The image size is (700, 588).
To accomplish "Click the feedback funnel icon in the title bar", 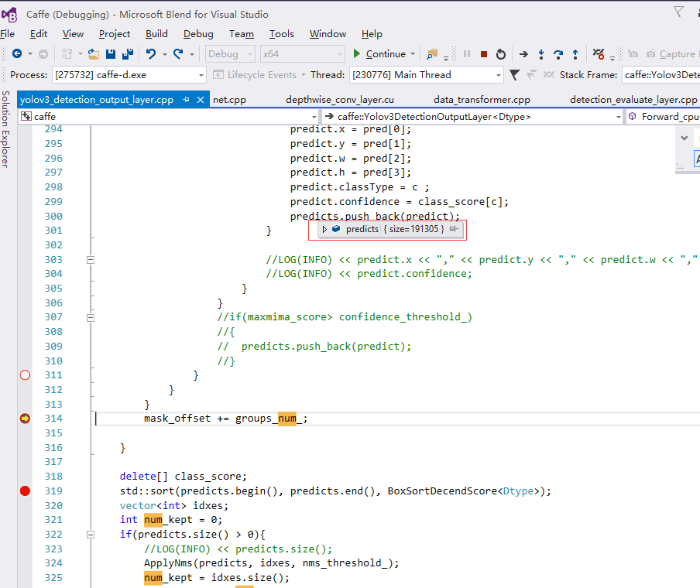I will (678, 12).
